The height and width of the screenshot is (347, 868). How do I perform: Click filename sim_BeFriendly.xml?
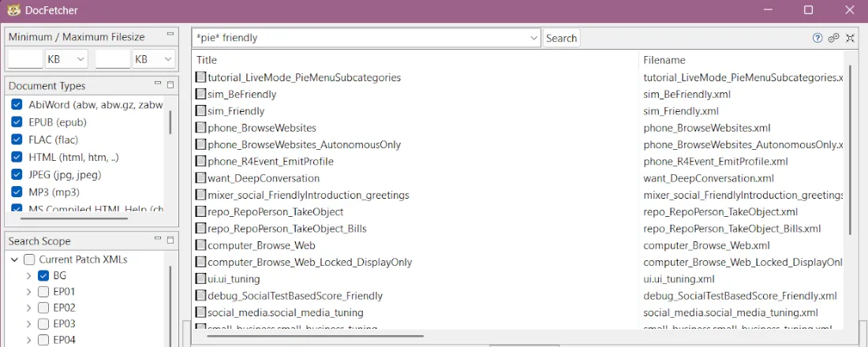tap(687, 94)
